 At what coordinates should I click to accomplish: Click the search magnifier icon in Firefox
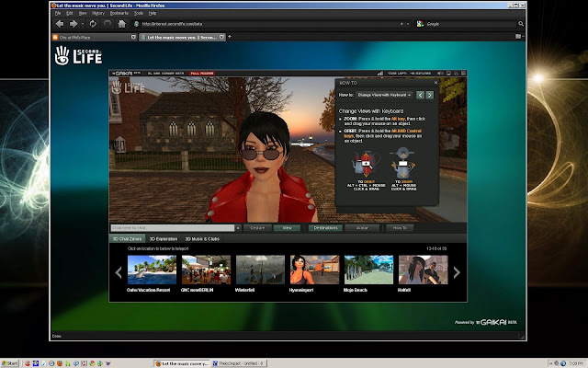[521, 24]
